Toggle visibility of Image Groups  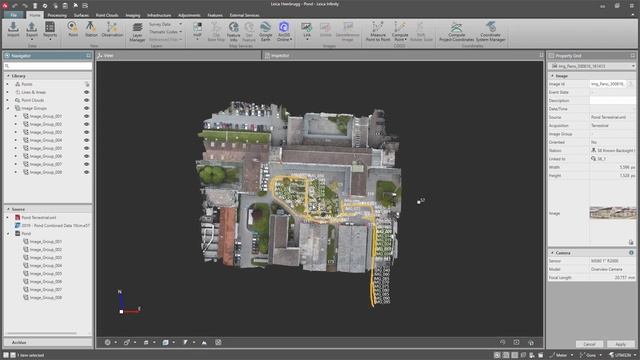(87, 108)
